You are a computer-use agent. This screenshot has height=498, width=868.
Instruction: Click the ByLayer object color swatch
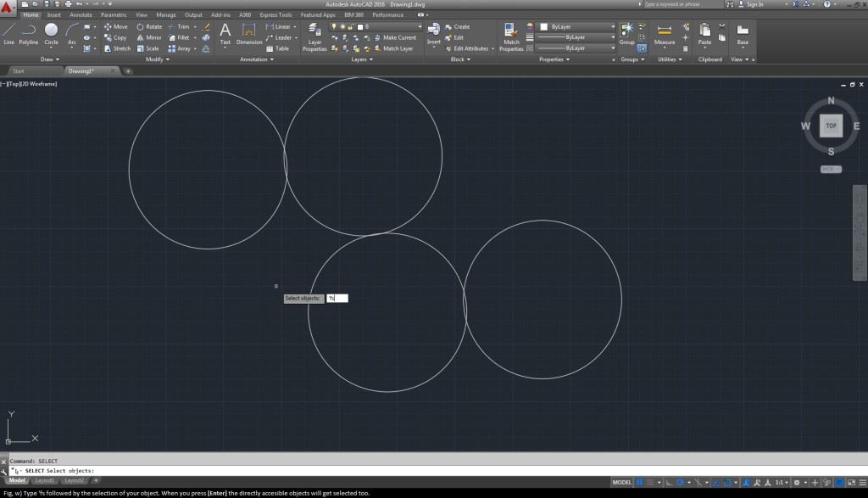(x=543, y=26)
